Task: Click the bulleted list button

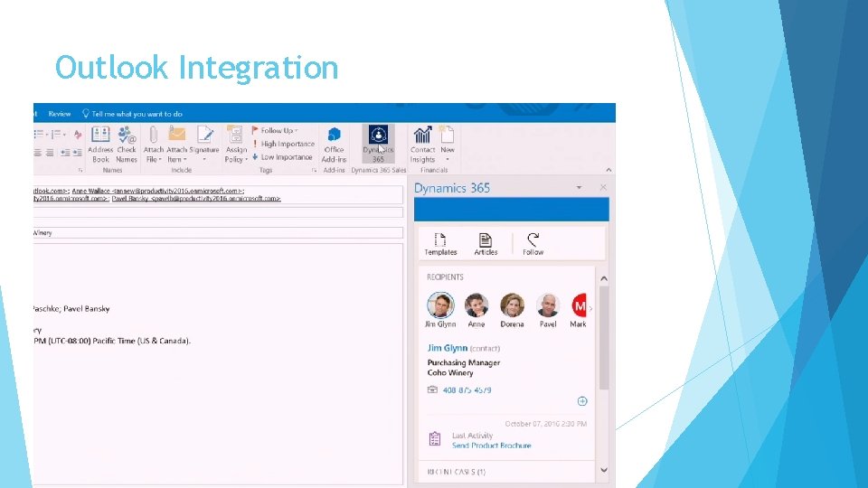Action: (x=41, y=134)
